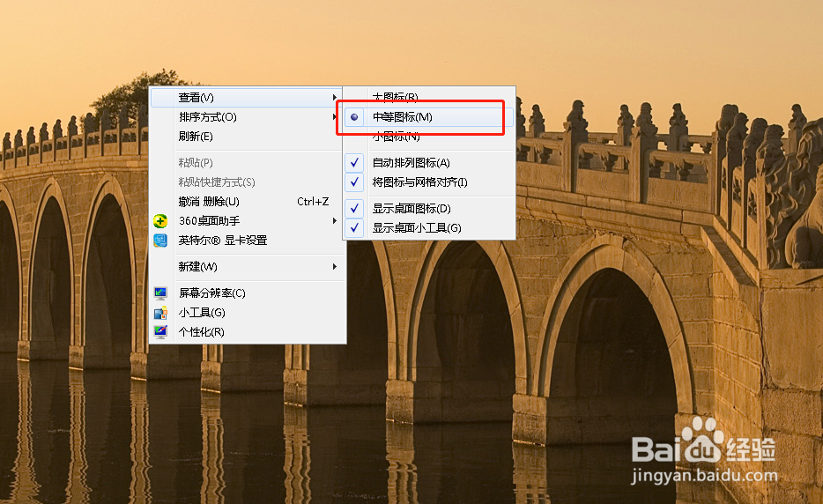Click the 360 desktop assistant green icon

tap(160, 221)
